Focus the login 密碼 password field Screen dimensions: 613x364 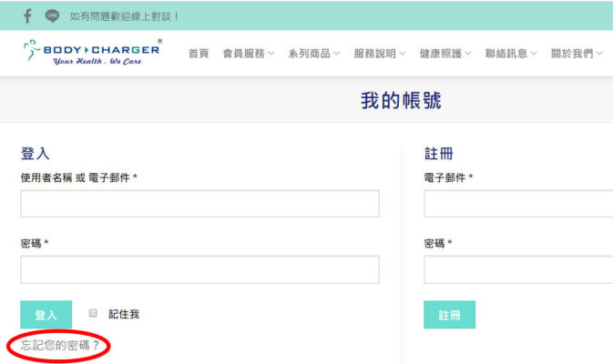[x=199, y=269]
